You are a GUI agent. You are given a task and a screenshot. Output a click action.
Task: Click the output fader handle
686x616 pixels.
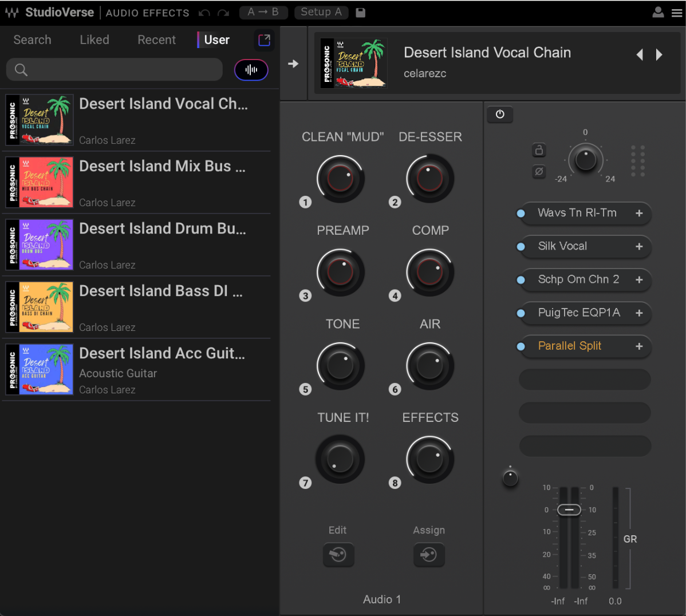coord(569,510)
